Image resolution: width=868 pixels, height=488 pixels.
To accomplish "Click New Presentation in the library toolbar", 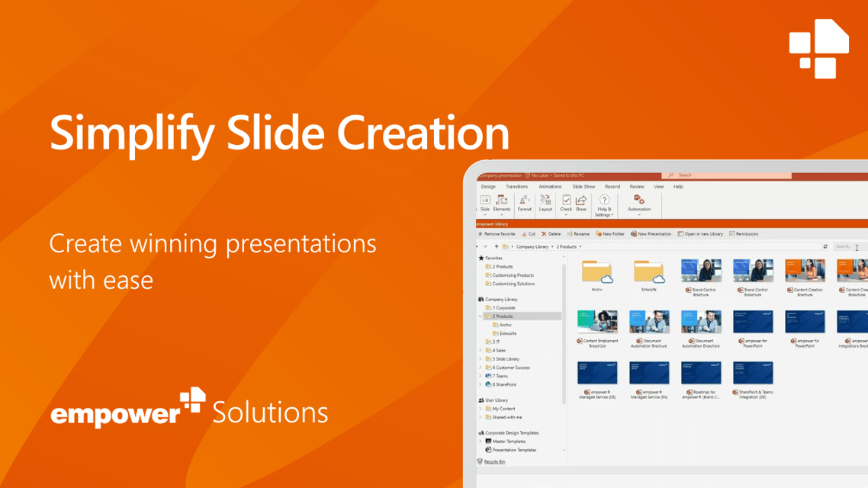I will pos(651,234).
